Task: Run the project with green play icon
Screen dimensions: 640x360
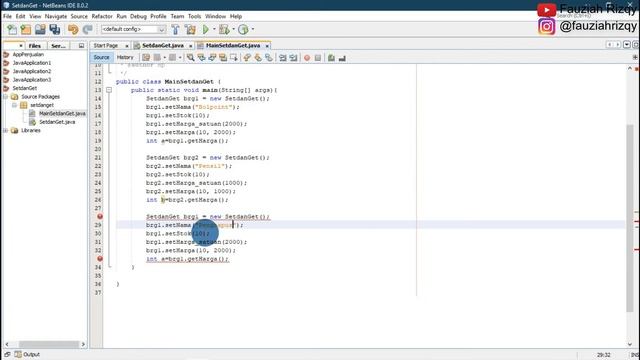Action: coord(206,29)
